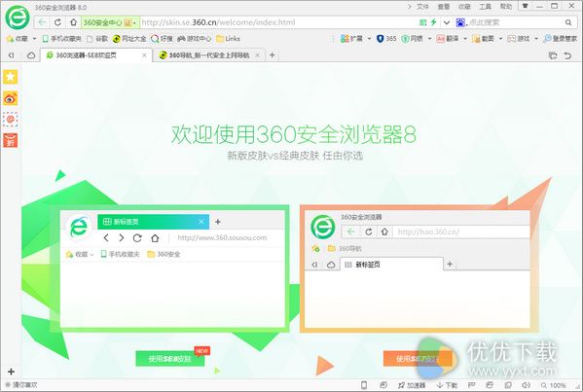
Task: Open the 游戏中心 bookmark
Action: [194, 39]
